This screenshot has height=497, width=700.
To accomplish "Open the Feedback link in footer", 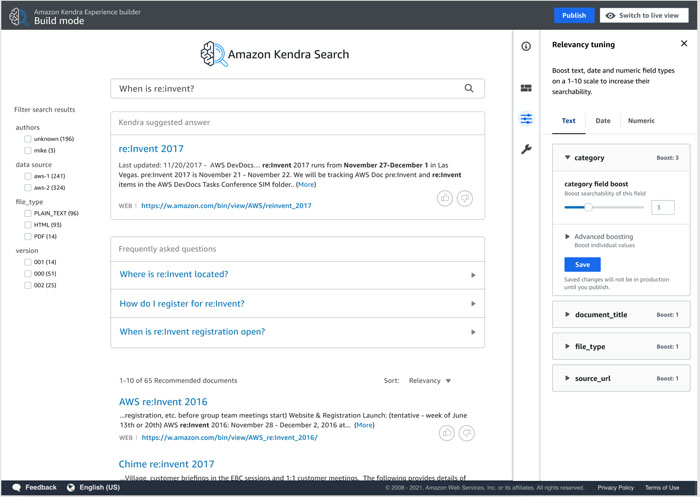I will [x=41, y=487].
